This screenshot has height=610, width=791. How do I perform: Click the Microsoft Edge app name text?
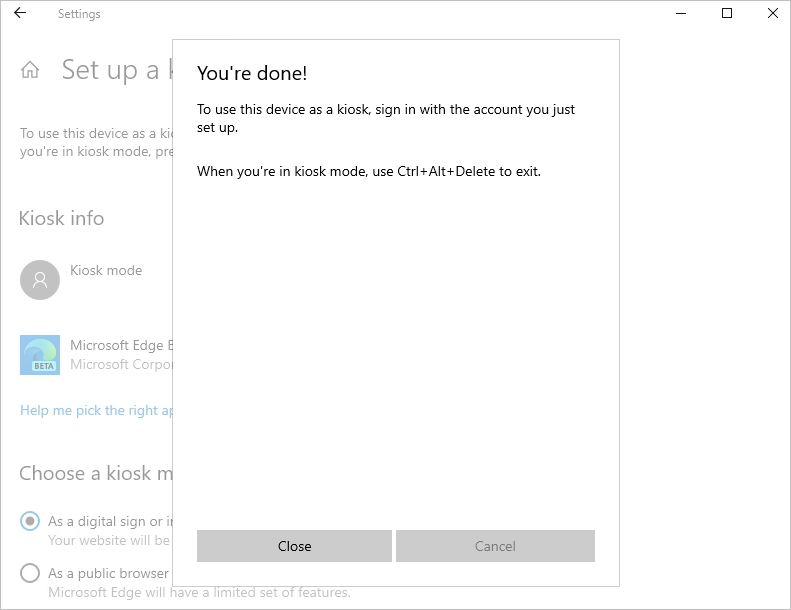(122, 345)
